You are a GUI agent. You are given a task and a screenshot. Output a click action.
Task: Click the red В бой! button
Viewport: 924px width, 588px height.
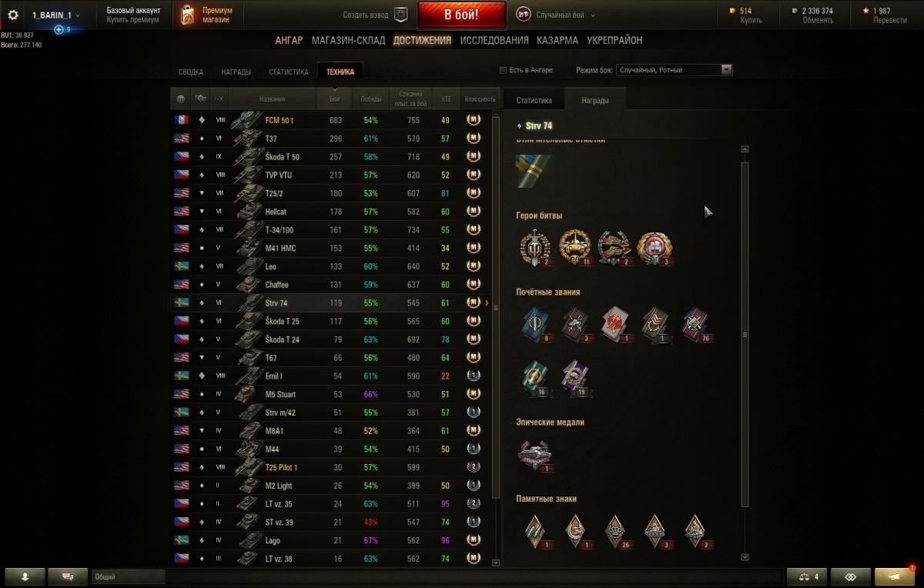(461, 15)
